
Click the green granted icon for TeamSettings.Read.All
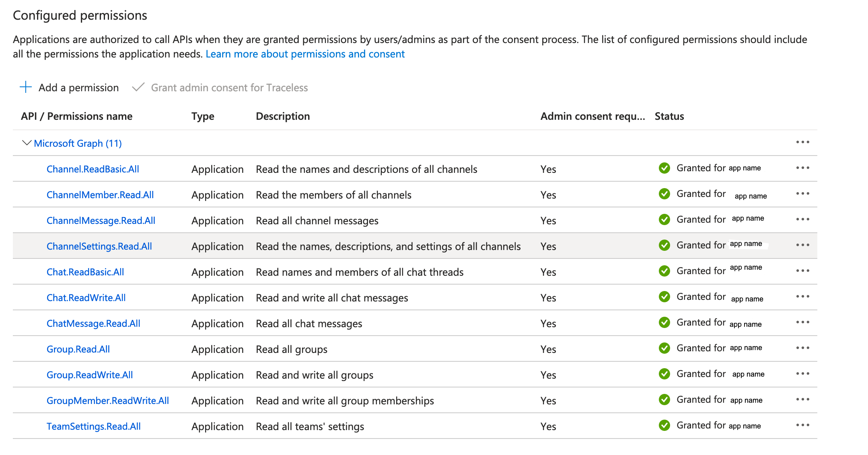click(x=664, y=426)
